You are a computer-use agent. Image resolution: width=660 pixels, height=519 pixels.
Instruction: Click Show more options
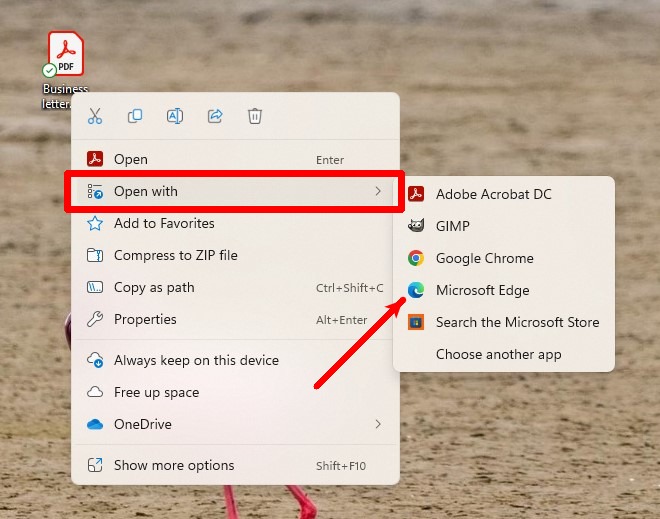(x=235, y=465)
